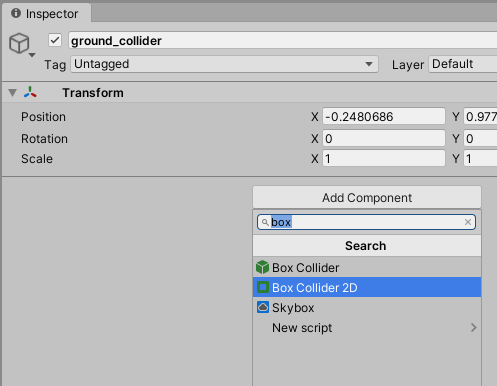Select Box Collider 2D from results
This screenshot has height=386, width=497.
click(367, 287)
